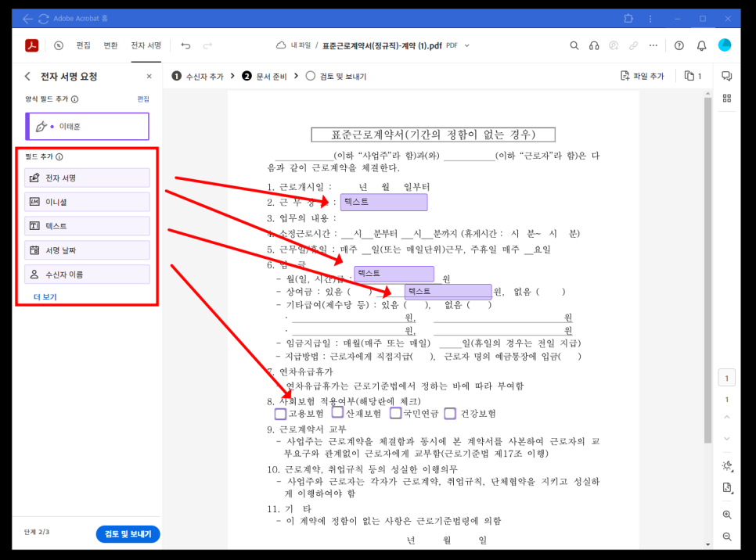756x560 pixels.
Task: Select the 텍스트 field for 월급
Action: [x=394, y=275]
